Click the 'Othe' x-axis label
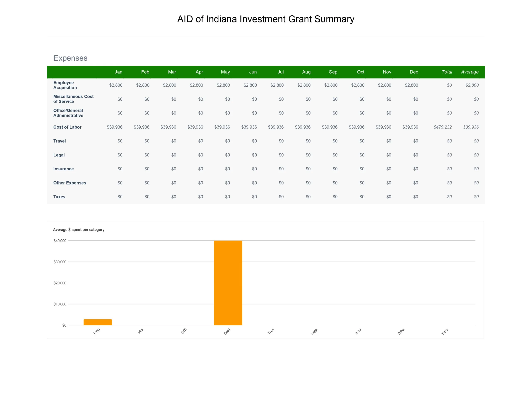 pos(401,332)
